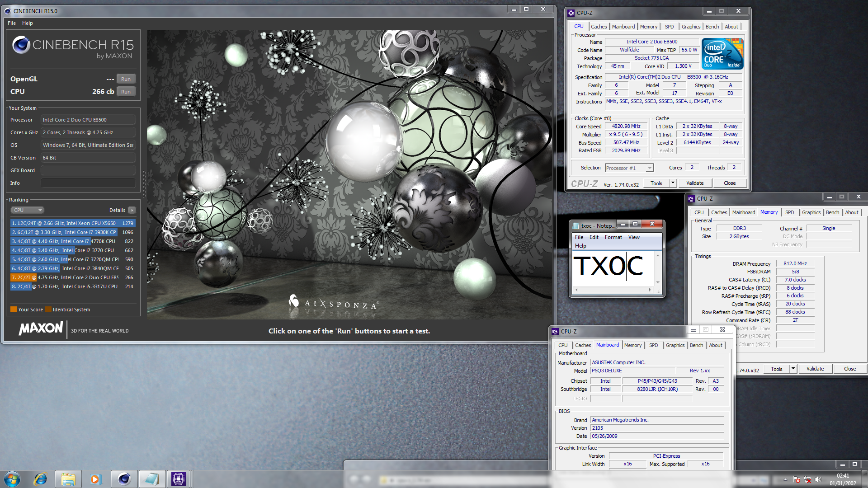
Task: Open Tools dropdown arrow in CPU-Z Processor window
Action: (673, 183)
